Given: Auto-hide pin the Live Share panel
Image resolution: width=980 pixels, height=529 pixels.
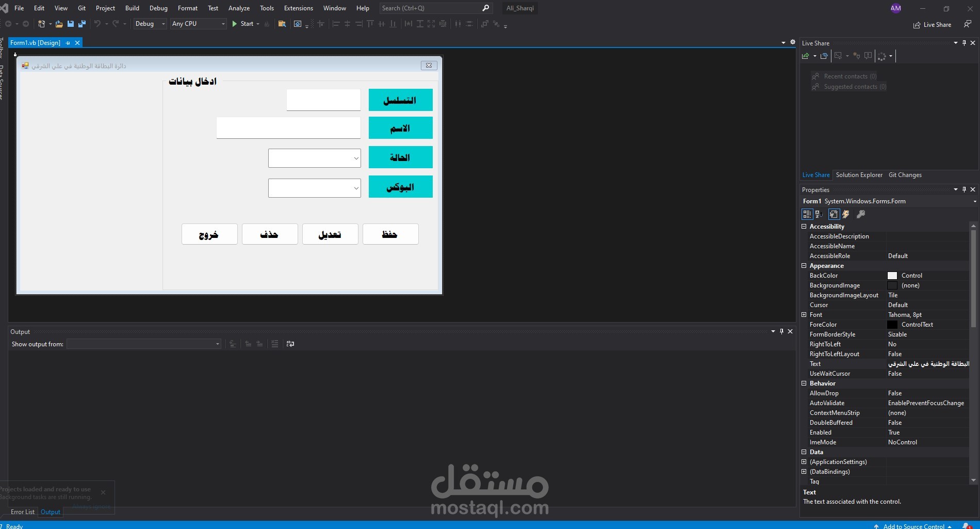Looking at the screenshot, I should (964, 43).
